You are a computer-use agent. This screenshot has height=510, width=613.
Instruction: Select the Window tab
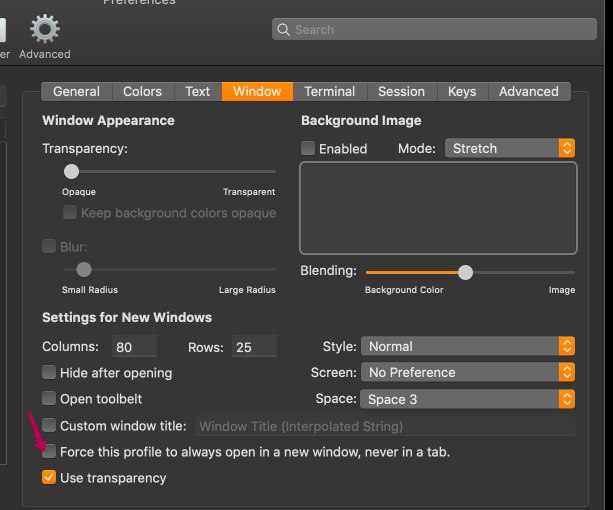tap(257, 91)
